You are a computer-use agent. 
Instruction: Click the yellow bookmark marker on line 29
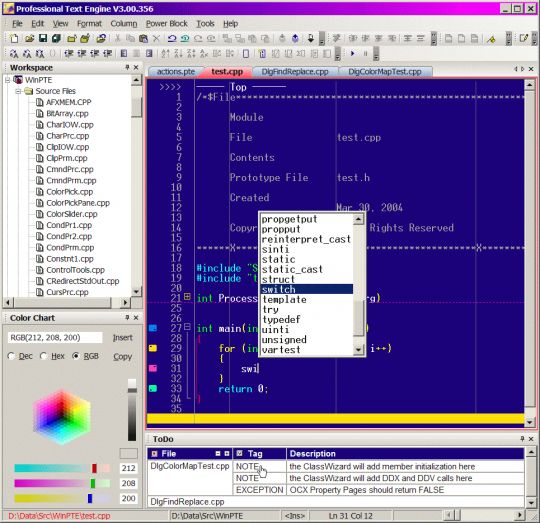click(x=153, y=348)
